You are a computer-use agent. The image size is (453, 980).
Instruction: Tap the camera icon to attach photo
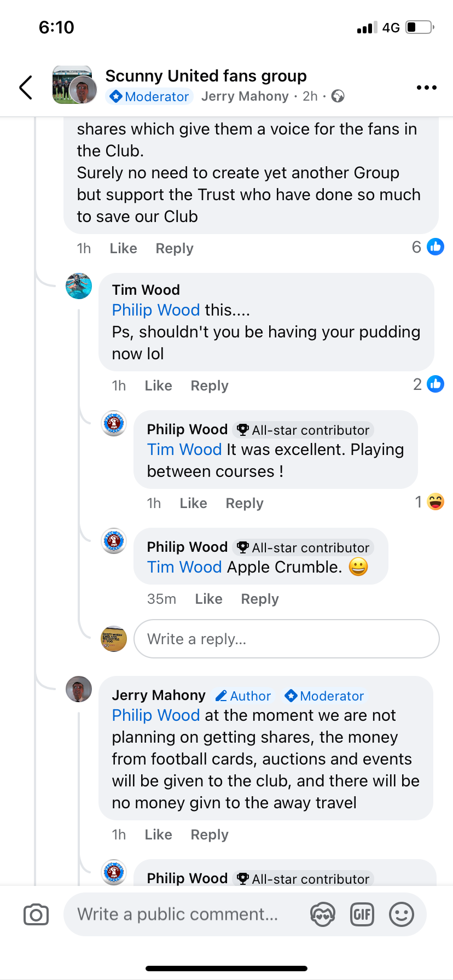[x=36, y=914]
